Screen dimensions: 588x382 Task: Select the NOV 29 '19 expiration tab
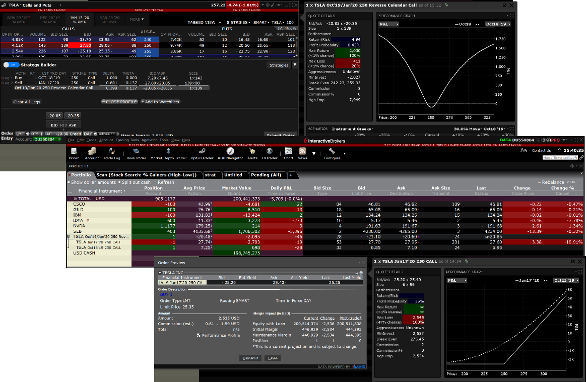click(x=18, y=19)
